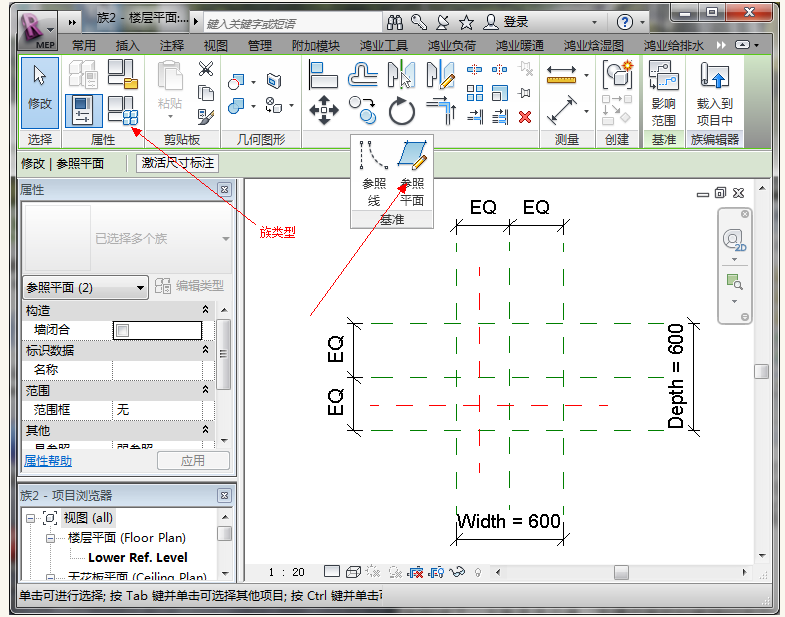785x617 pixels.
Task: Click the Move tool with four arrows
Action: tap(323, 110)
